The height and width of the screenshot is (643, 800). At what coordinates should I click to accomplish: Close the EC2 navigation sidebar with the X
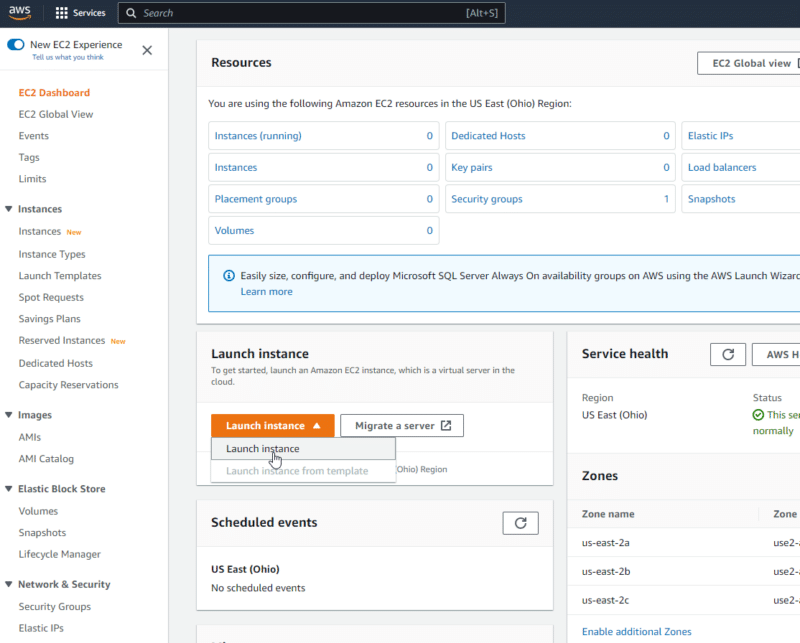147,50
